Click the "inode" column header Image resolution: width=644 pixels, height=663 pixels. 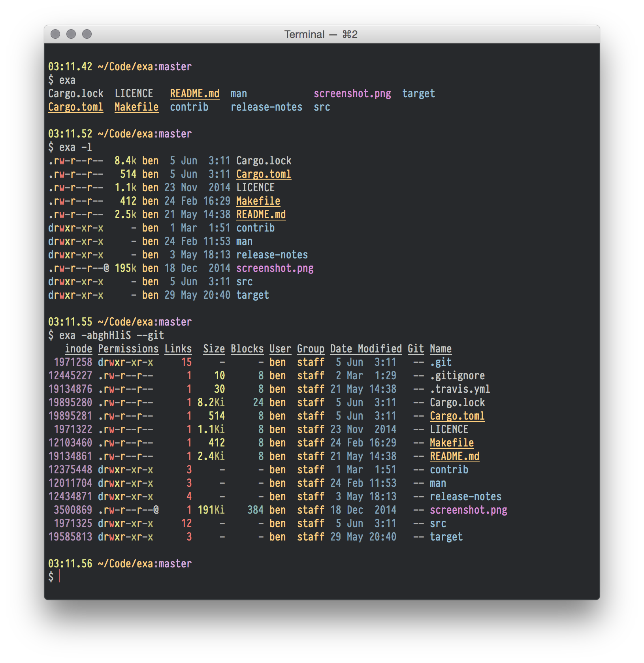tap(78, 349)
